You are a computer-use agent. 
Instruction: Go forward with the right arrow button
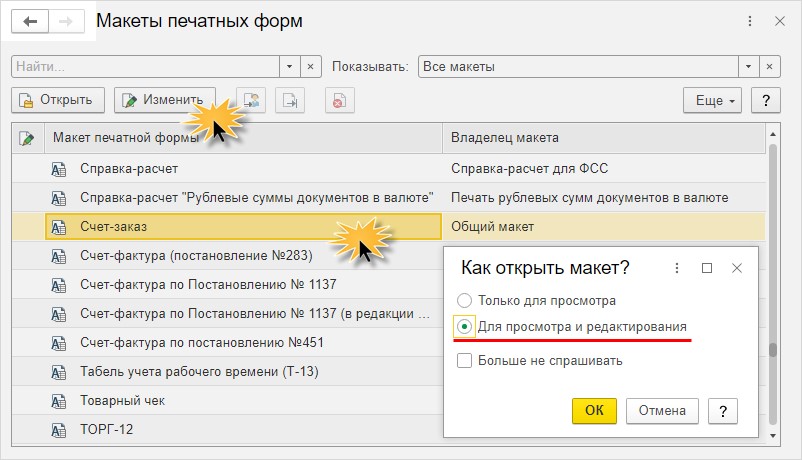(66, 21)
